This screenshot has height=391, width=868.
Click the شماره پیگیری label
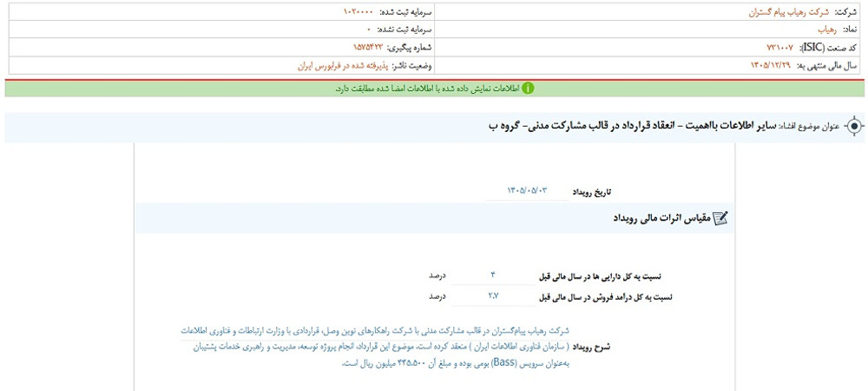pyautogui.click(x=410, y=48)
